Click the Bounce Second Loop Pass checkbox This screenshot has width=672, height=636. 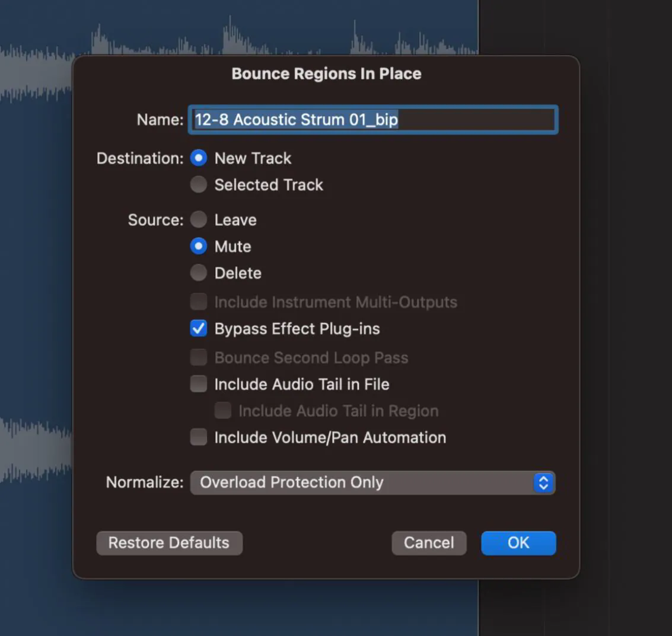[x=199, y=357]
